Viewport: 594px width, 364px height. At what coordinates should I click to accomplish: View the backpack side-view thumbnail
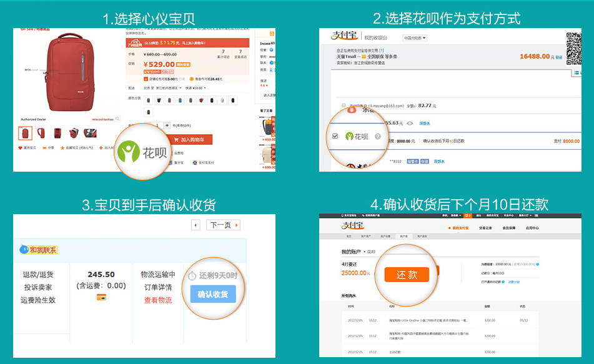pos(41,134)
